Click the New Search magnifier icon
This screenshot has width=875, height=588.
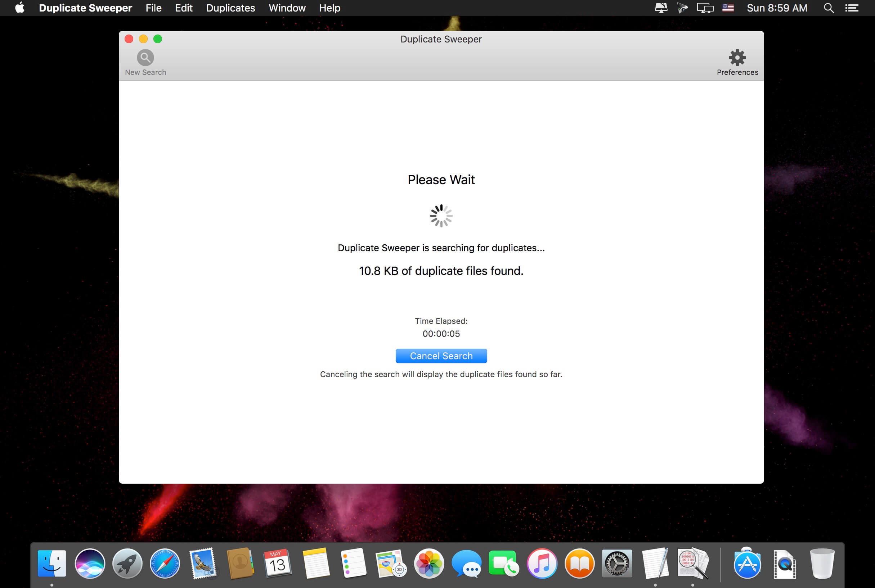pos(145,58)
